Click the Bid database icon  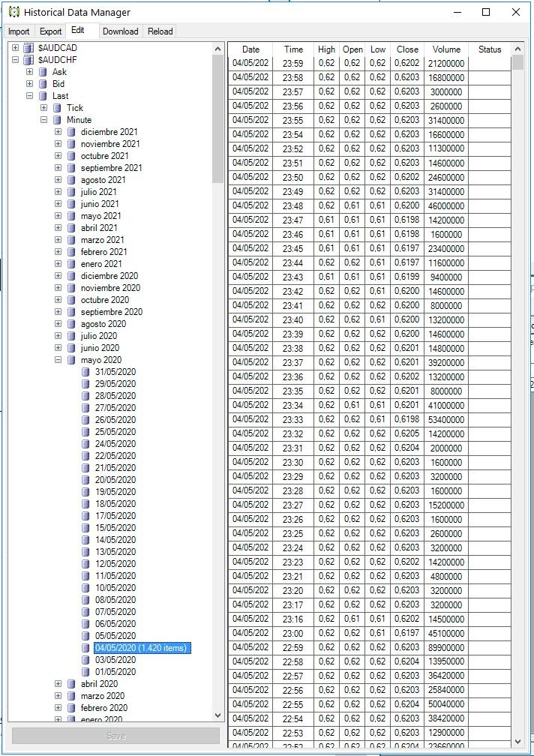click(x=43, y=84)
